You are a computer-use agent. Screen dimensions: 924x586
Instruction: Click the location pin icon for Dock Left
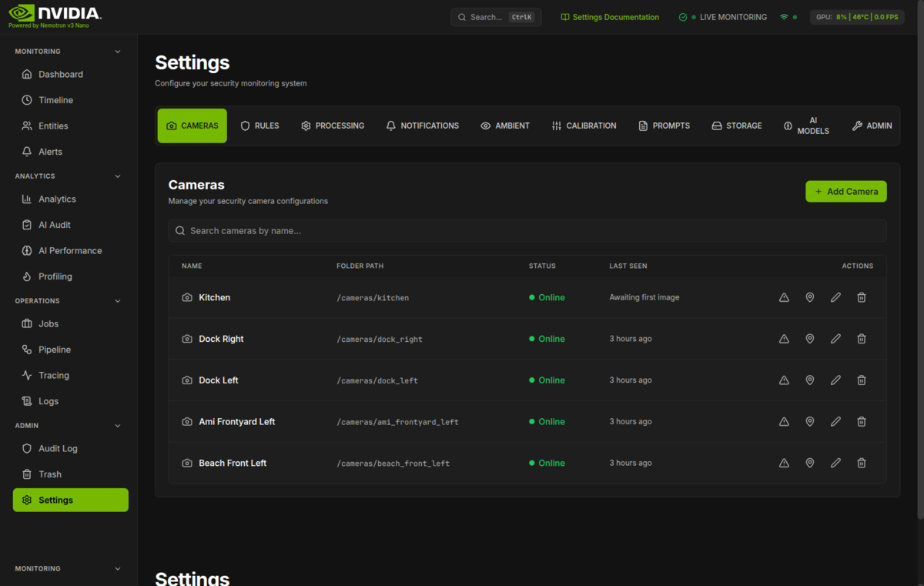(809, 380)
